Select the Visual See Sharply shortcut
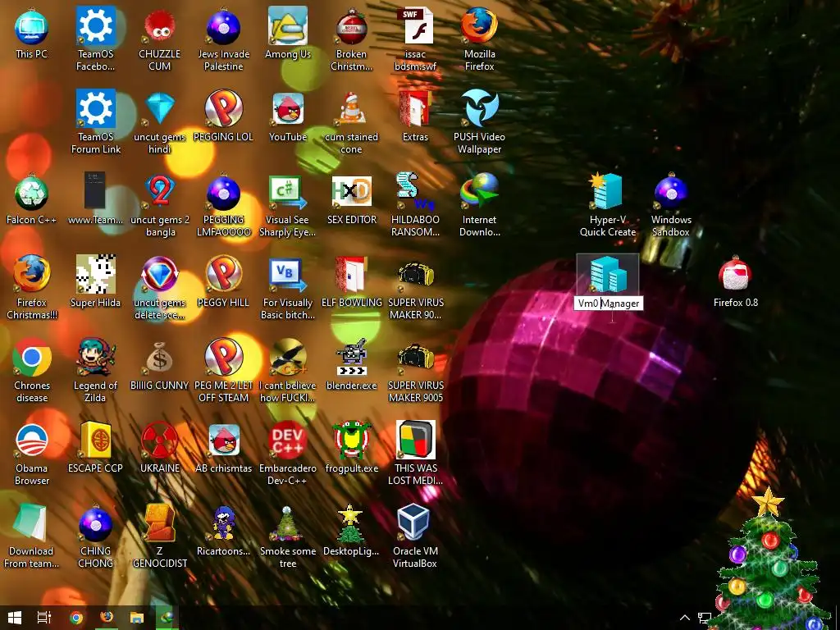Image resolution: width=840 pixels, height=630 pixels. pos(288,192)
